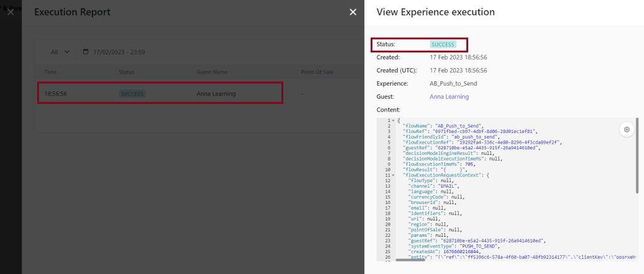
Task: Collapse flowExecutionRequestContext fold at line 11
Action: pos(393,174)
